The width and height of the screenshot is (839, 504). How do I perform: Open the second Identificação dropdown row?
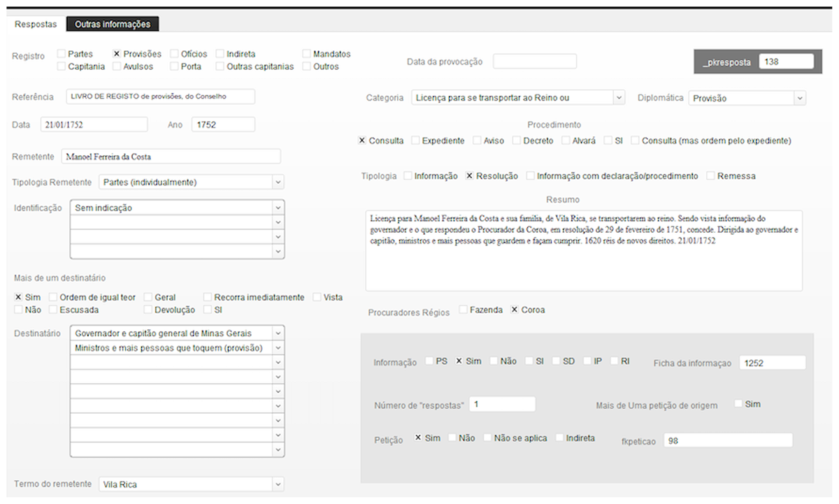coord(178,222)
